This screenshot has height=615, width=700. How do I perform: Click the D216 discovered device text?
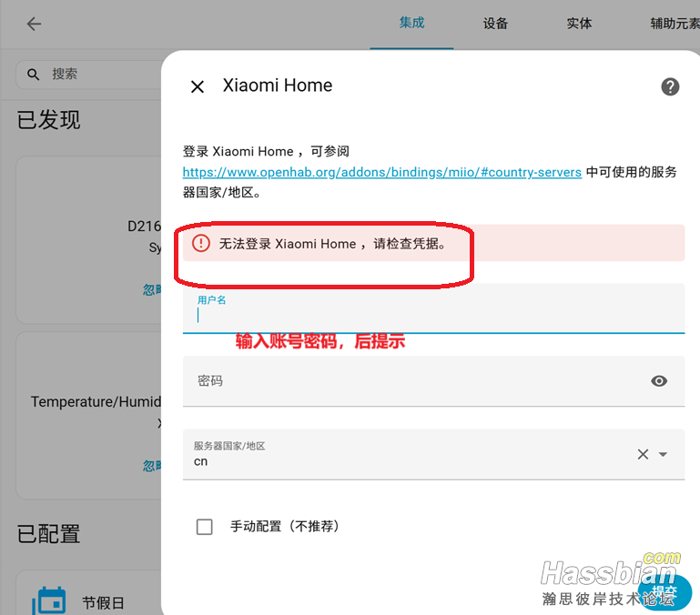pyautogui.click(x=144, y=227)
